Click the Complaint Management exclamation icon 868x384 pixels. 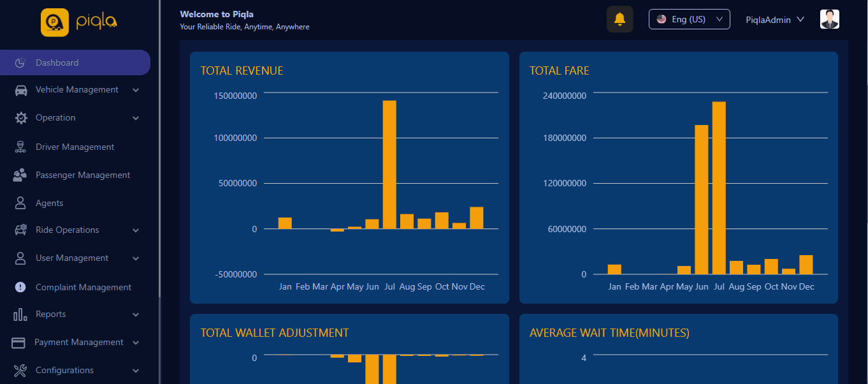(20, 287)
